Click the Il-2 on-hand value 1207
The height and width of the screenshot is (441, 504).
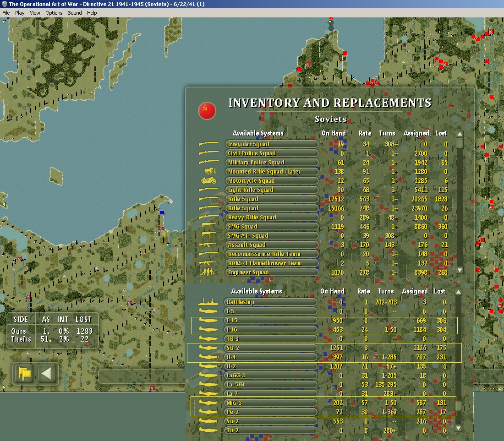tap(336, 366)
